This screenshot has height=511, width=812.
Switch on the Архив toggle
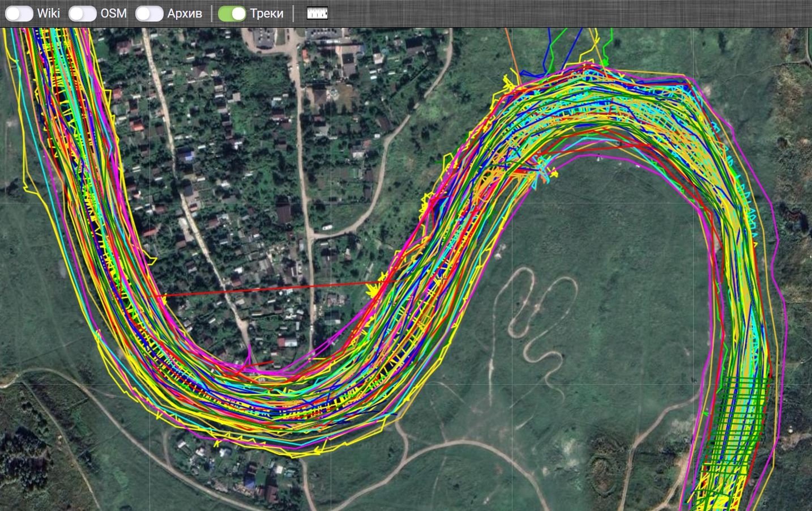[x=149, y=14]
